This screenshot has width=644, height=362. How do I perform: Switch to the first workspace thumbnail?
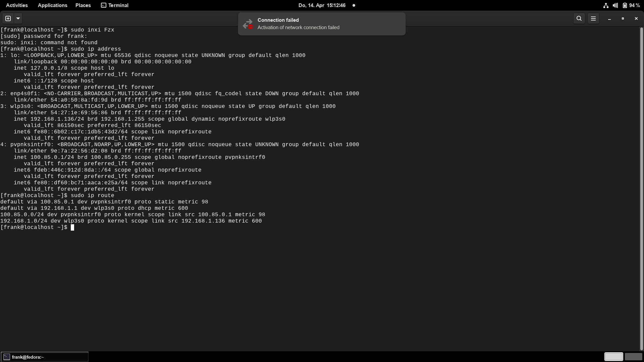(x=613, y=357)
